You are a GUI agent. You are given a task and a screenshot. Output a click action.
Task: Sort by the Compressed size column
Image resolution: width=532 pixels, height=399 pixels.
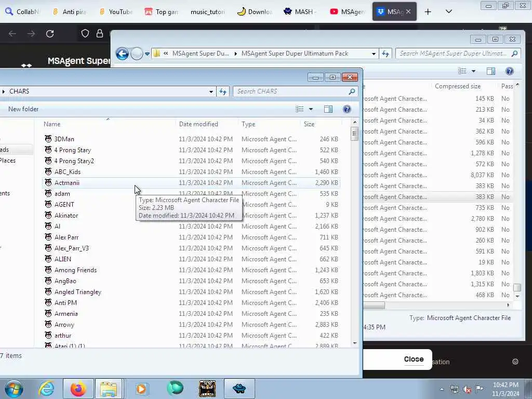click(458, 86)
